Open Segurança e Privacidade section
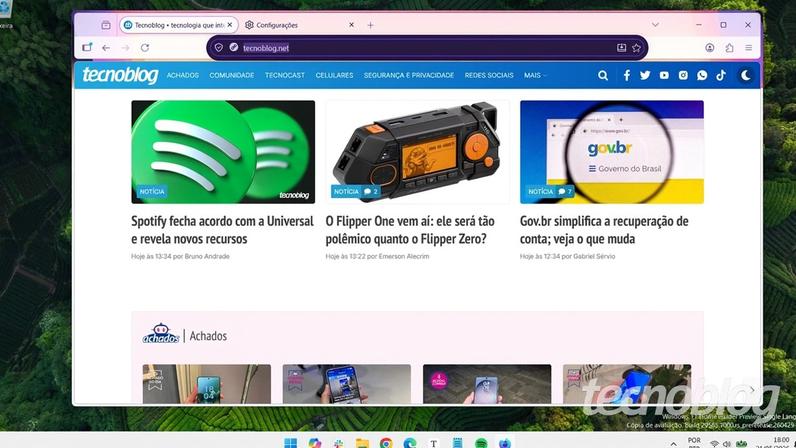The width and height of the screenshot is (796, 448). pyautogui.click(x=409, y=75)
